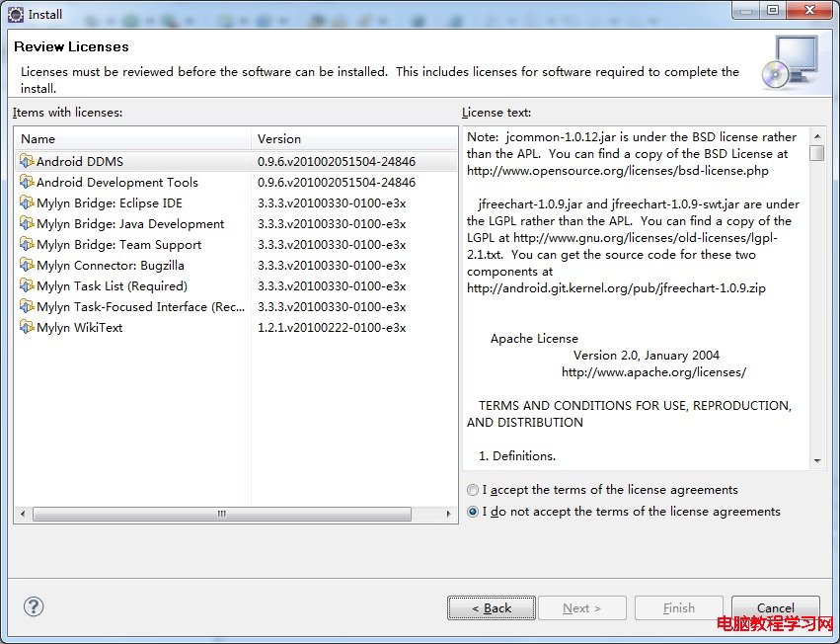Close the Install window
The width and height of the screenshot is (840, 644).
(x=809, y=10)
